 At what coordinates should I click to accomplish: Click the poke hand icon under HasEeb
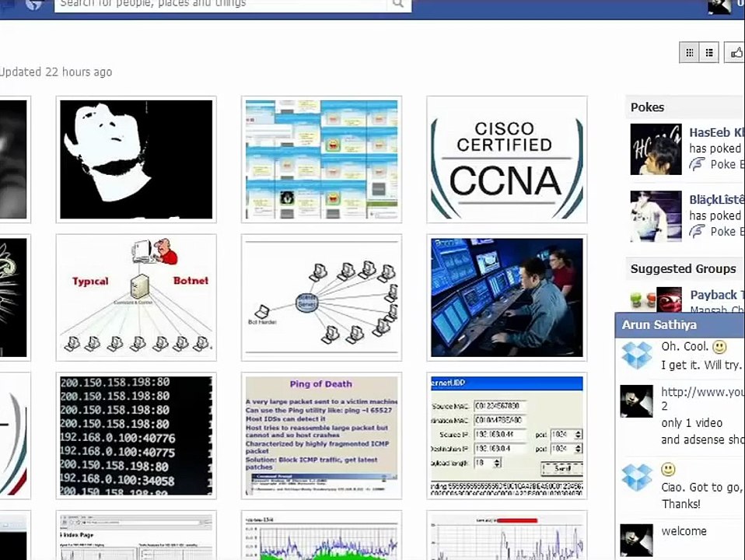click(697, 164)
